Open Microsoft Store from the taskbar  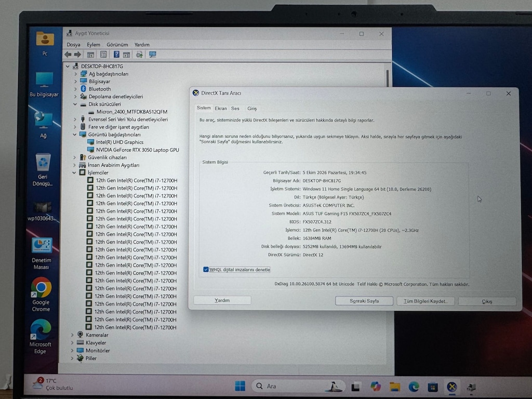433,387
